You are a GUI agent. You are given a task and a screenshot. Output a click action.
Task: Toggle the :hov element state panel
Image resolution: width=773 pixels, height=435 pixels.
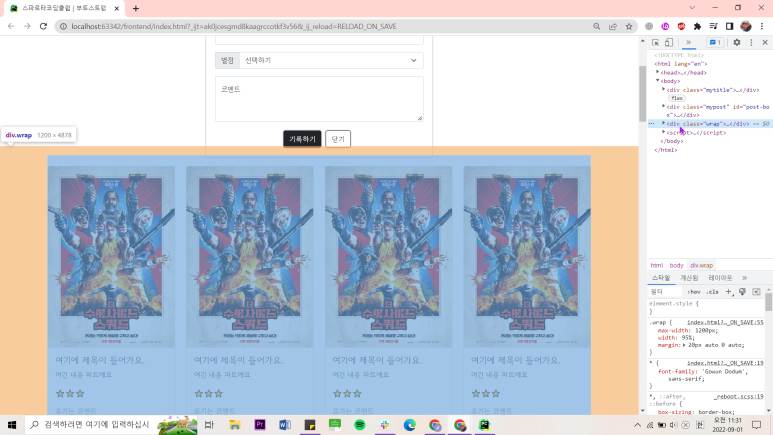coord(694,292)
